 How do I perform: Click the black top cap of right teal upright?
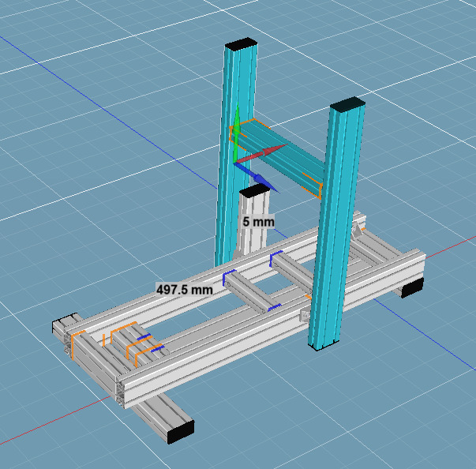pyautogui.click(x=348, y=104)
